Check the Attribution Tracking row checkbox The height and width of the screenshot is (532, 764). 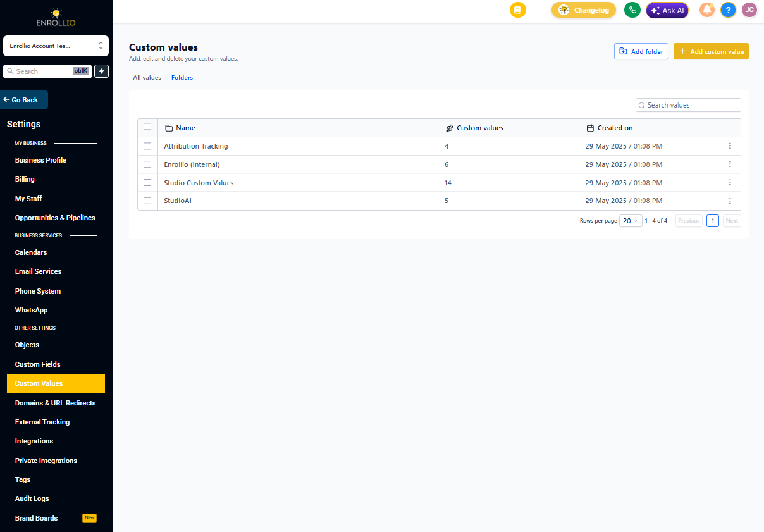click(147, 146)
